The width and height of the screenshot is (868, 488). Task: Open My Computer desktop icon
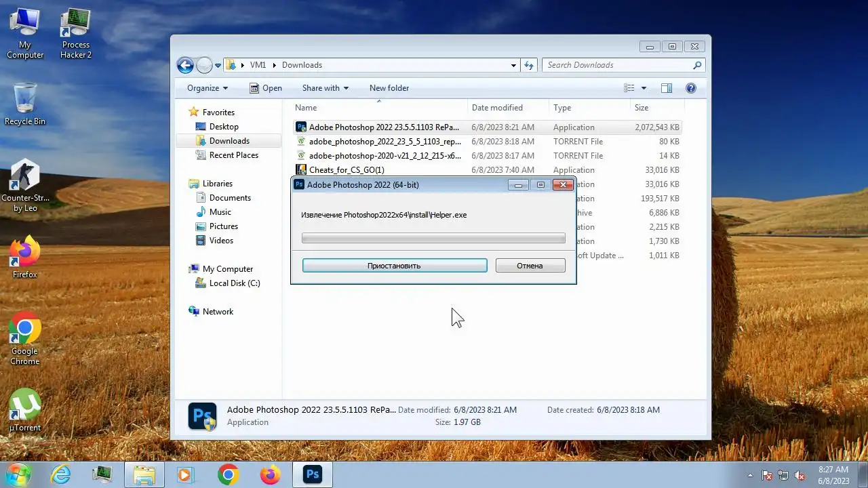point(25,34)
